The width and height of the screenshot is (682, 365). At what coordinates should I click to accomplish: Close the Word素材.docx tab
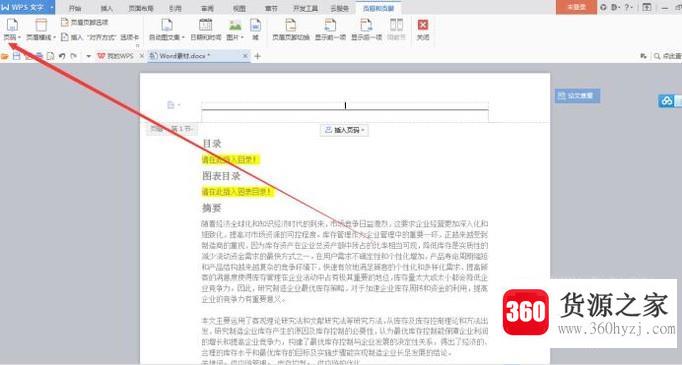click(x=245, y=56)
